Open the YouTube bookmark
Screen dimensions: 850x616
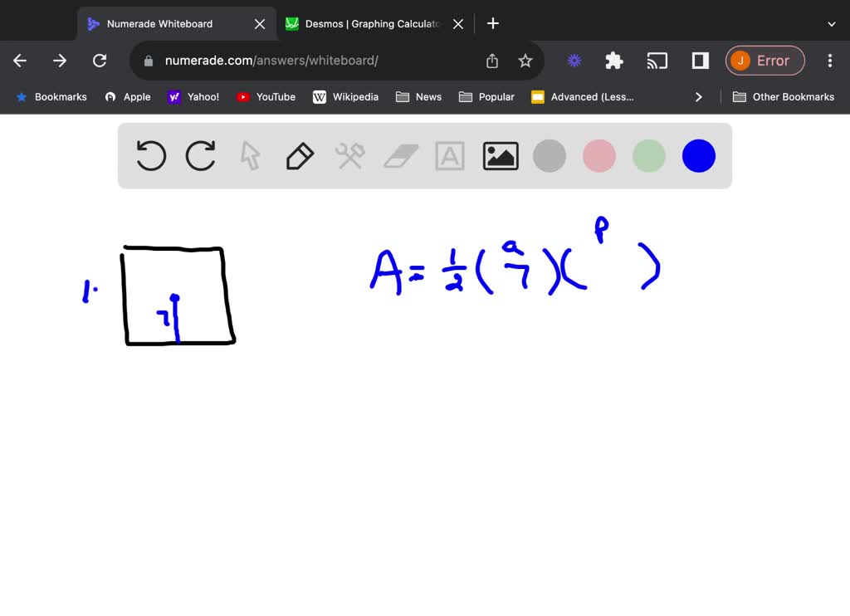coord(266,96)
